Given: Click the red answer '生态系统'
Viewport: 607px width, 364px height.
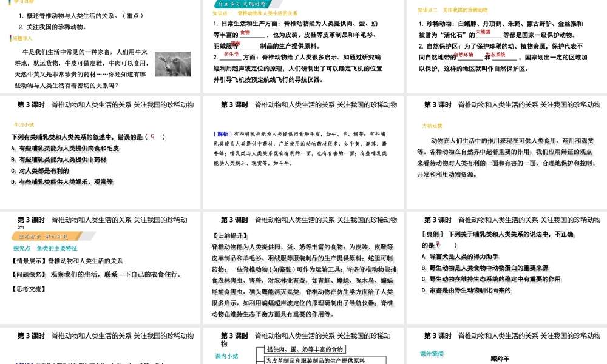Looking at the screenshot, I should [495, 55].
